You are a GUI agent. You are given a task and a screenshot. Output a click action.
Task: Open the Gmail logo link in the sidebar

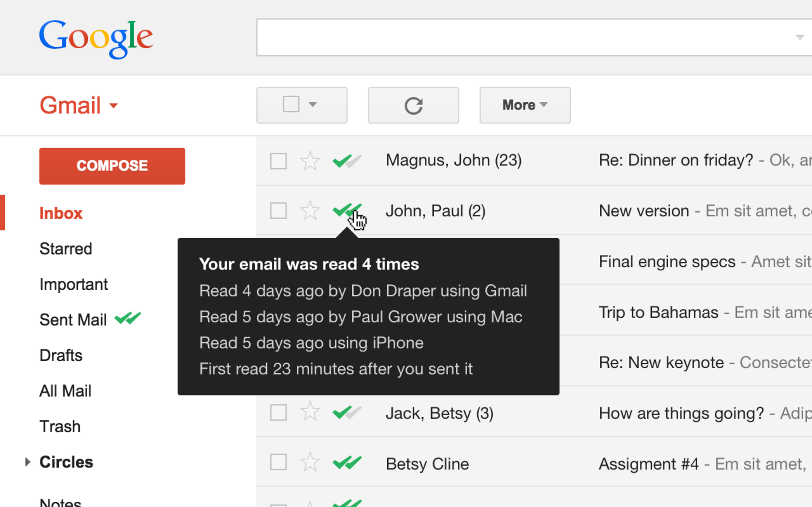71,105
